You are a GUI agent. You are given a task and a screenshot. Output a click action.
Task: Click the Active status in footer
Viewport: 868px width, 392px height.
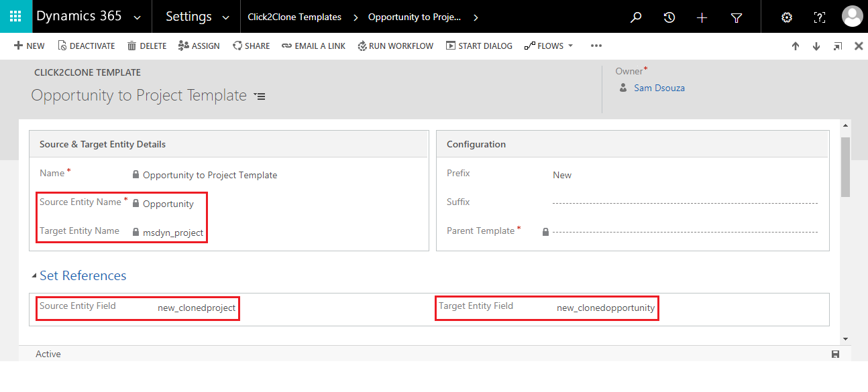click(48, 354)
